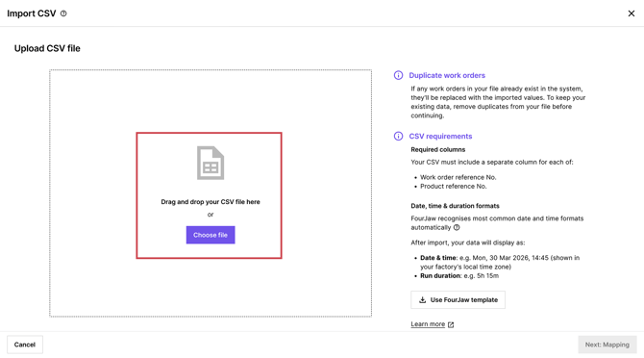Open the Learn more link

(x=428, y=324)
